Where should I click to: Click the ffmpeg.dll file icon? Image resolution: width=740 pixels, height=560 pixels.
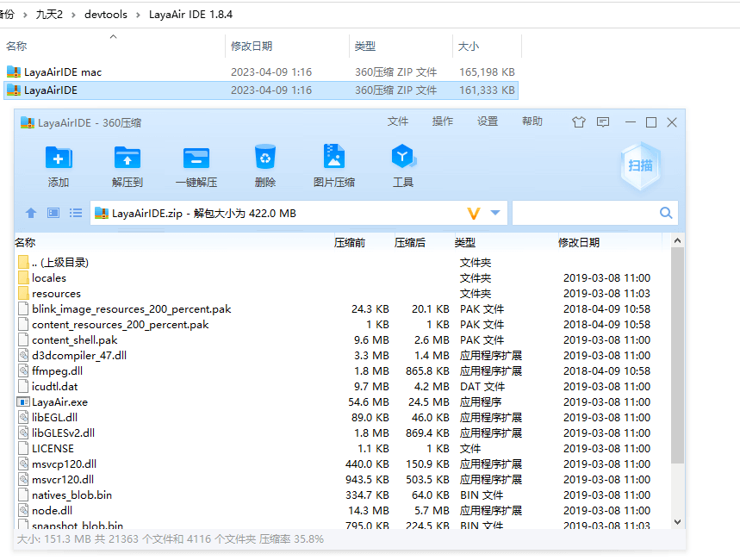click(23, 370)
